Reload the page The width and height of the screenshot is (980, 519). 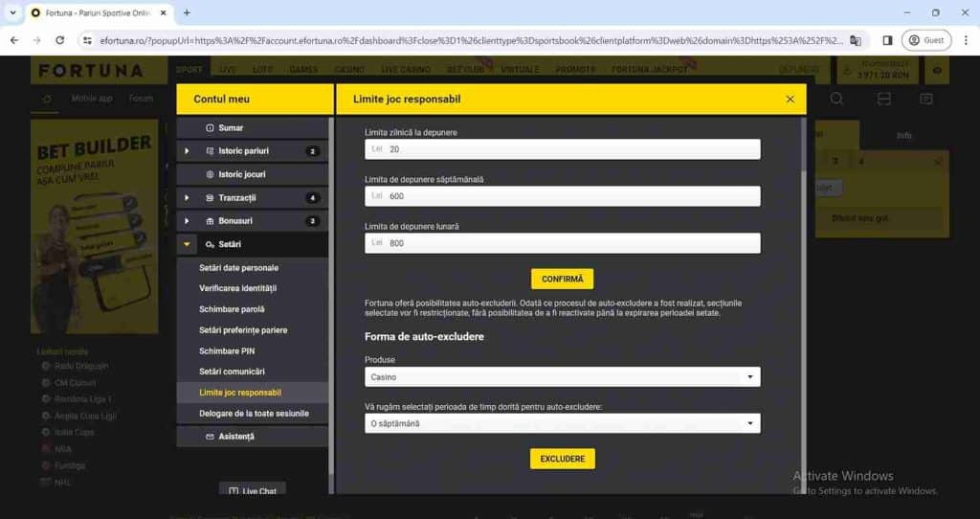pyautogui.click(x=60, y=40)
